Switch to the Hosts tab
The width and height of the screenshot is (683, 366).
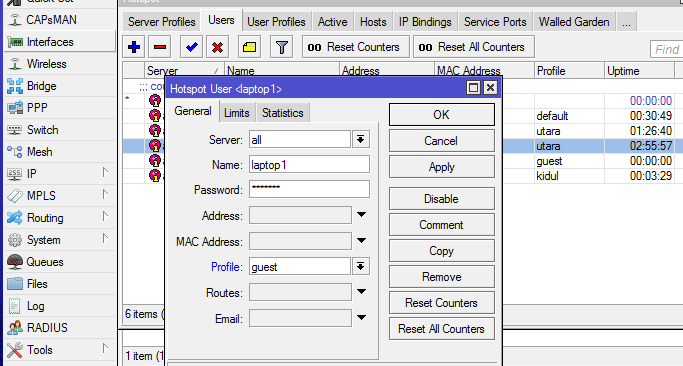(373, 22)
